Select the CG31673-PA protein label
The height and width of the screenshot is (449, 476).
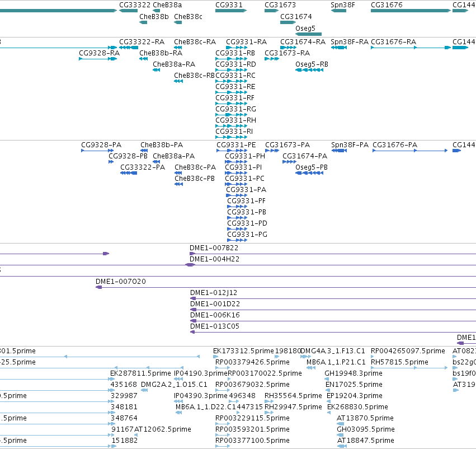coord(288,145)
